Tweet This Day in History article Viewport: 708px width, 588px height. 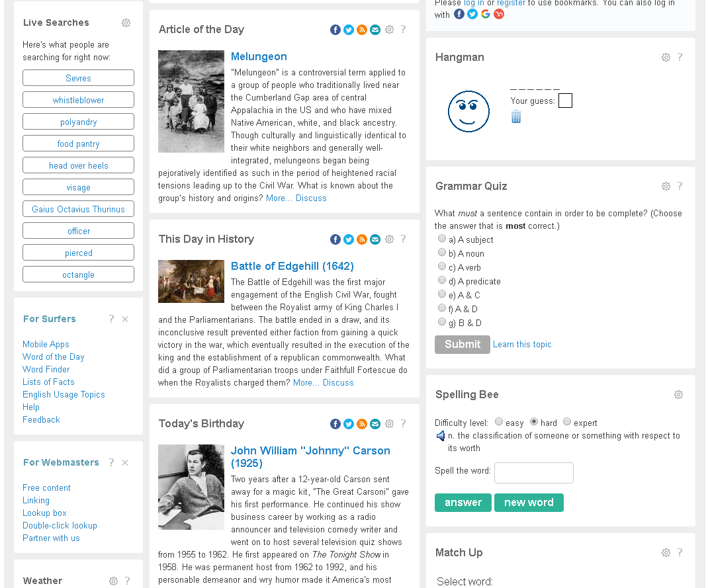[349, 239]
